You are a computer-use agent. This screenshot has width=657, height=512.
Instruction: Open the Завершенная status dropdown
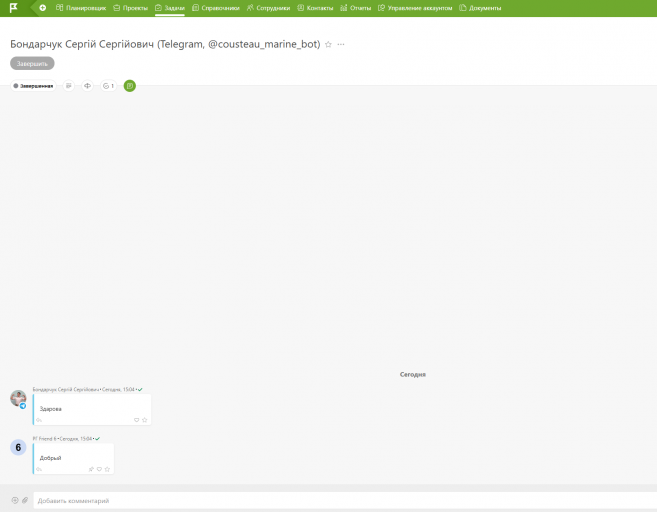pyautogui.click(x=33, y=86)
